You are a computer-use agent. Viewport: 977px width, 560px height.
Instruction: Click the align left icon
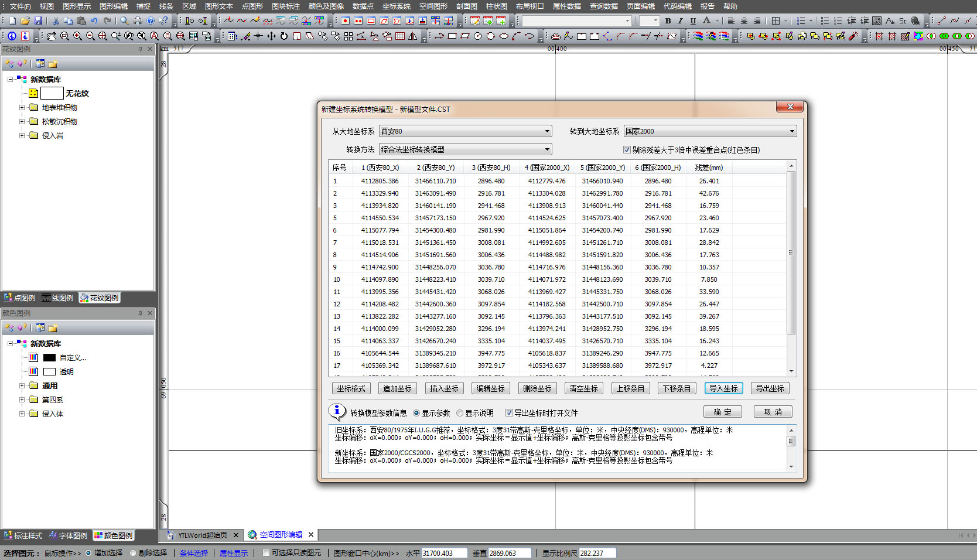tap(731, 21)
